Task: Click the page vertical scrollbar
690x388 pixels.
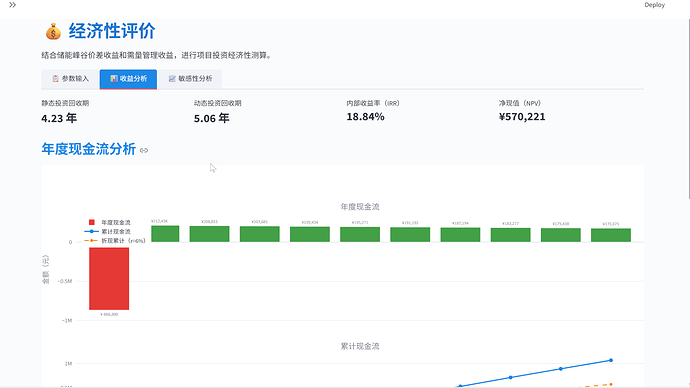Action: [x=688, y=110]
